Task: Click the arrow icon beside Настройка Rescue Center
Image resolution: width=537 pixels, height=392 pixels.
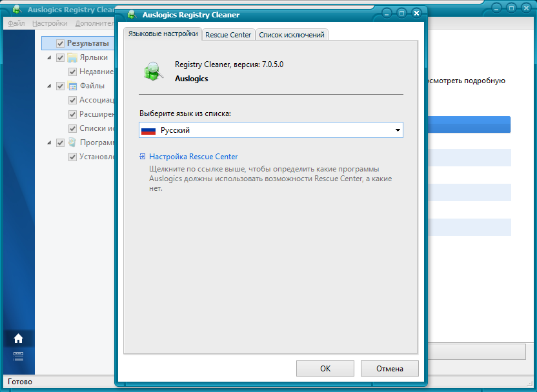Action: (x=143, y=156)
